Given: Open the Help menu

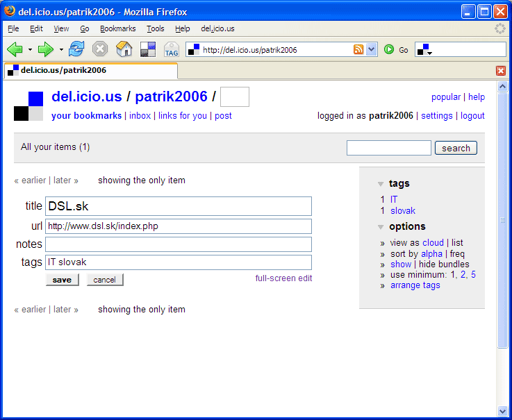Looking at the screenshot, I should 183,28.
